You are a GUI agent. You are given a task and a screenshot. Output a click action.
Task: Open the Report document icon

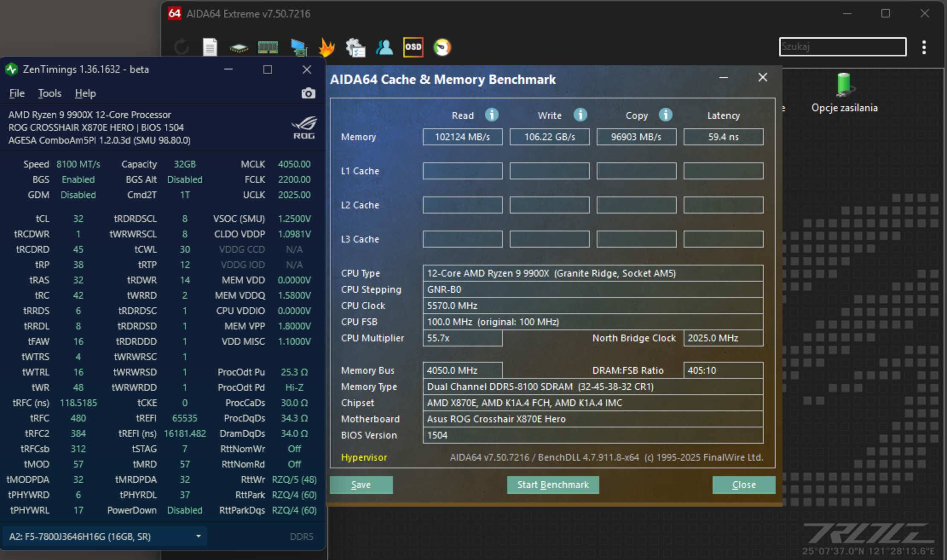(x=210, y=47)
